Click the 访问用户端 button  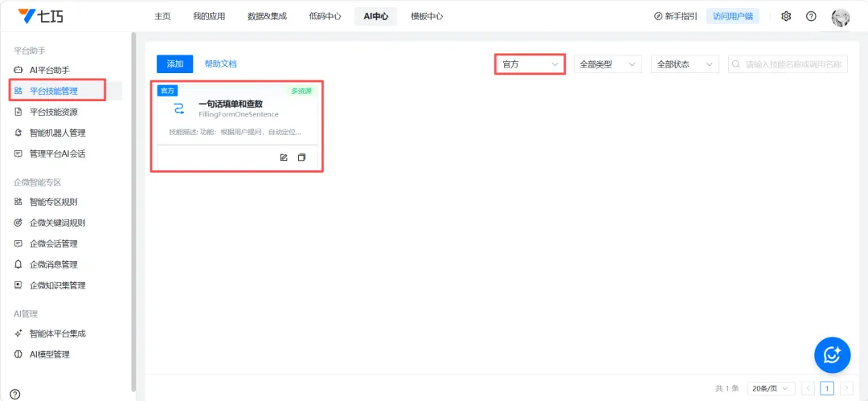tap(733, 17)
